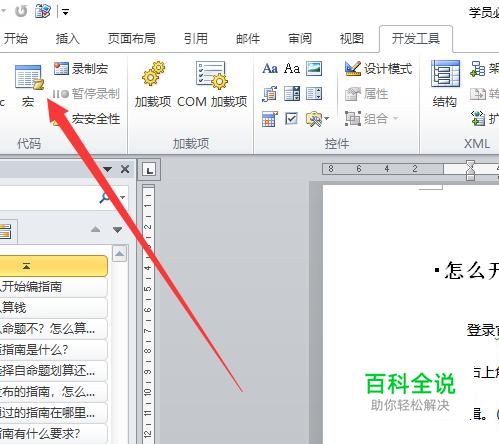The height and width of the screenshot is (444, 499).
Task: Open Macro Security (宏安全性)
Action: [87, 119]
